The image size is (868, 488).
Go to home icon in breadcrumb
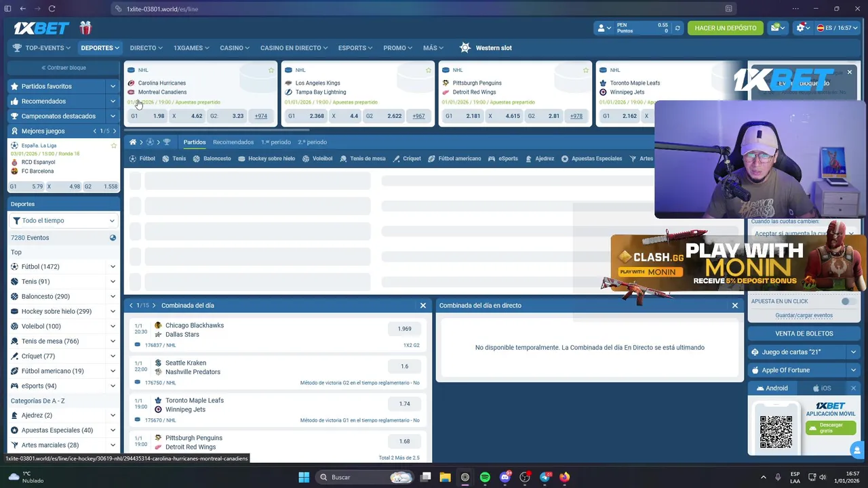[x=133, y=142]
